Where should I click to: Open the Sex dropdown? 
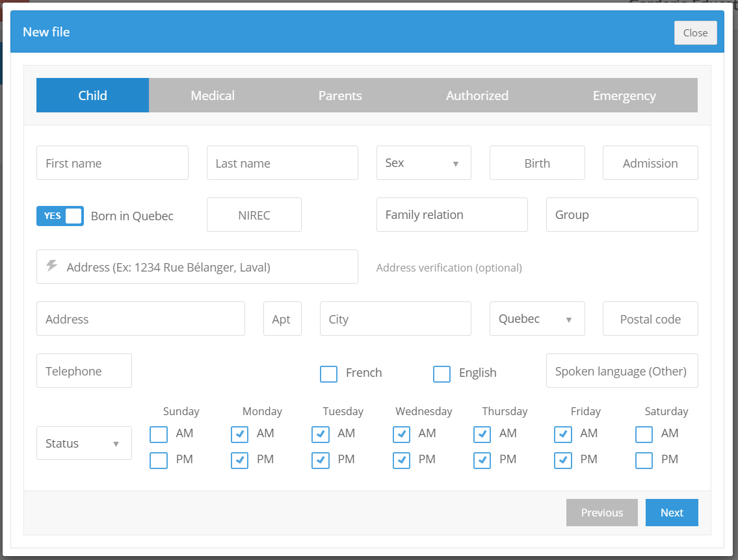[x=423, y=162]
